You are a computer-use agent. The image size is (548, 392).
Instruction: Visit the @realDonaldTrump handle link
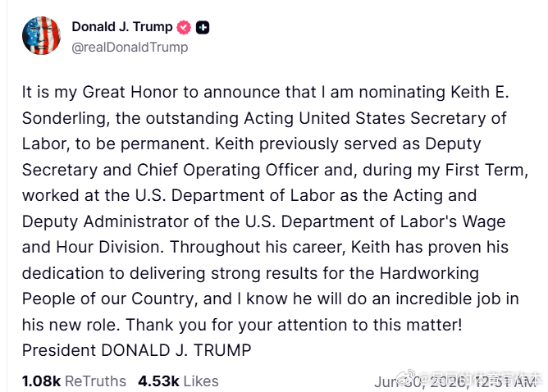(130, 48)
